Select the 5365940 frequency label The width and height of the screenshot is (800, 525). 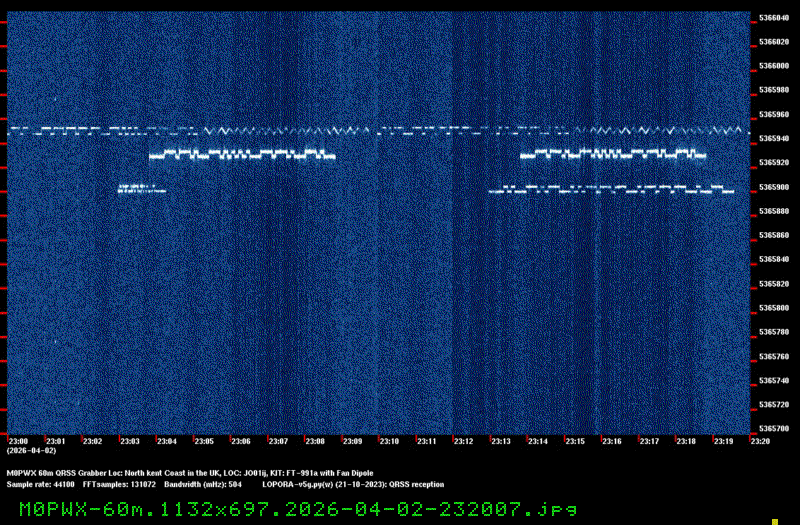[x=774, y=138]
